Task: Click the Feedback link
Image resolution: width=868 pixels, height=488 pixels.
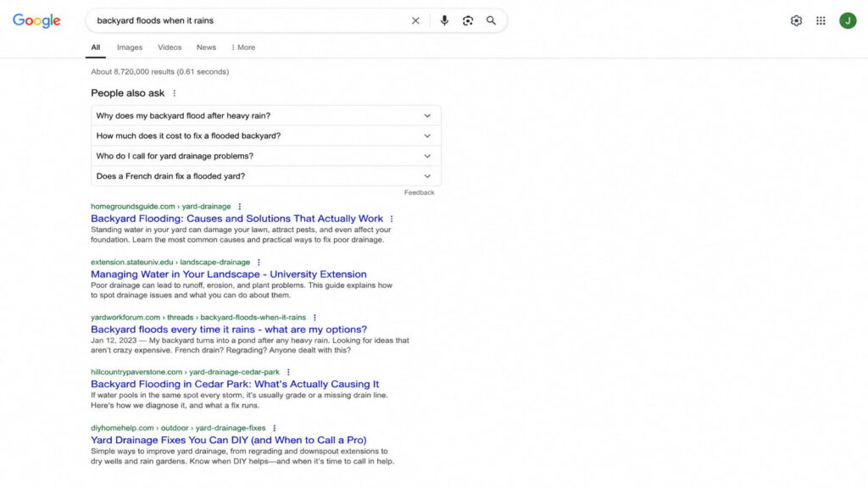Action: [419, 192]
